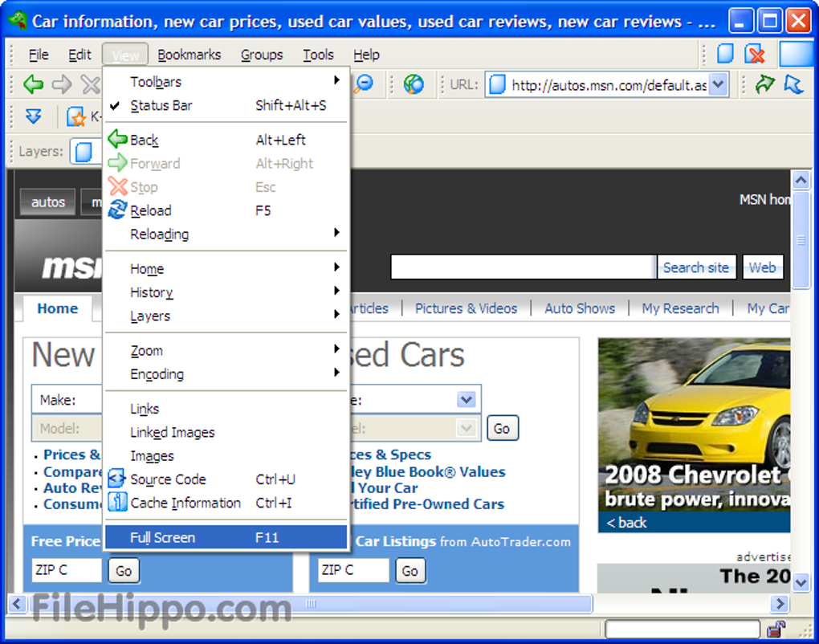
Task: Click the close layer red X icon
Action: 755,54
